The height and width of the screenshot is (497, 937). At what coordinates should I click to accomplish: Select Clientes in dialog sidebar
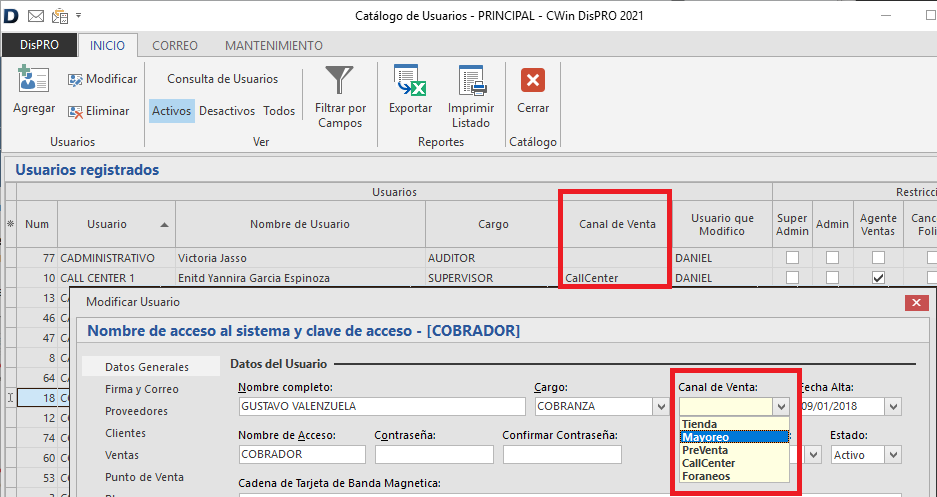(125, 433)
